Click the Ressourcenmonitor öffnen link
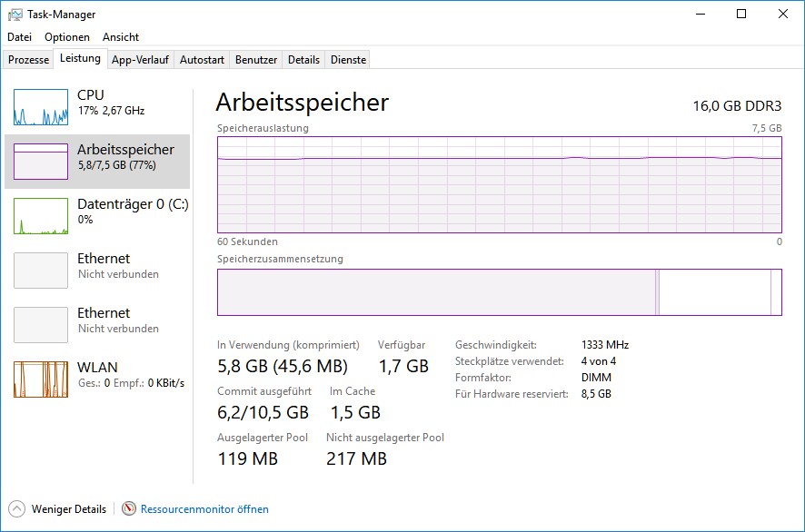 coord(204,509)
